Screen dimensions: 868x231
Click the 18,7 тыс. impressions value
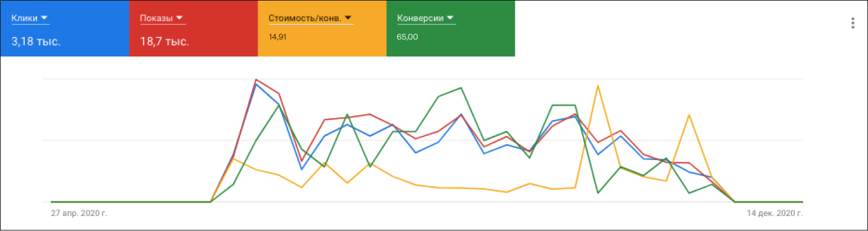coord(165,42)
